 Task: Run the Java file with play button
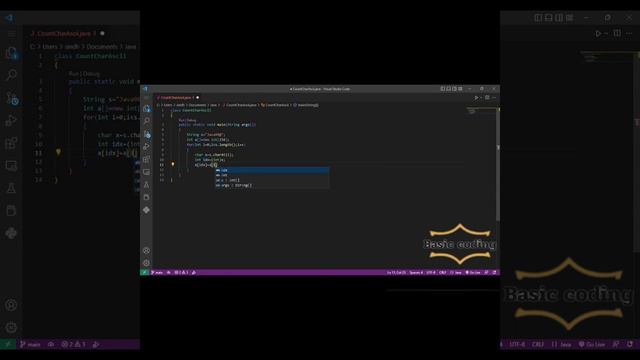[x=476, y=98]
